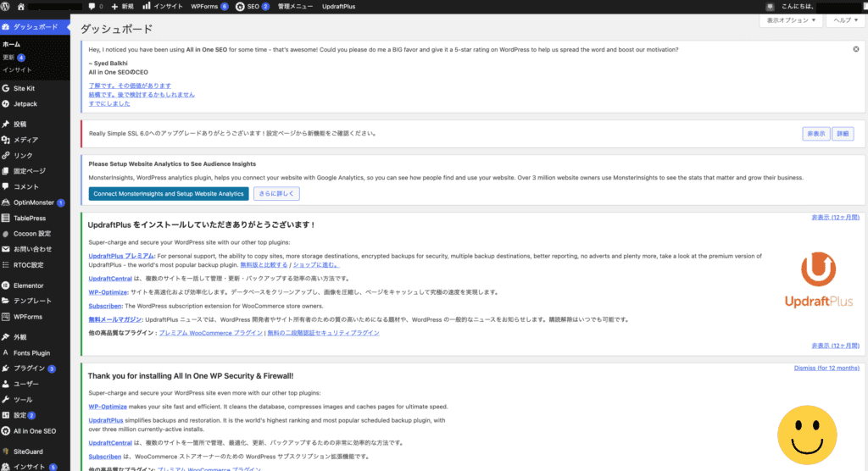Open WP-Optimize link in UpdraftPlus notice
This screenshot has width=868, height=471.
pyautogui.click(x=108, y=292)
